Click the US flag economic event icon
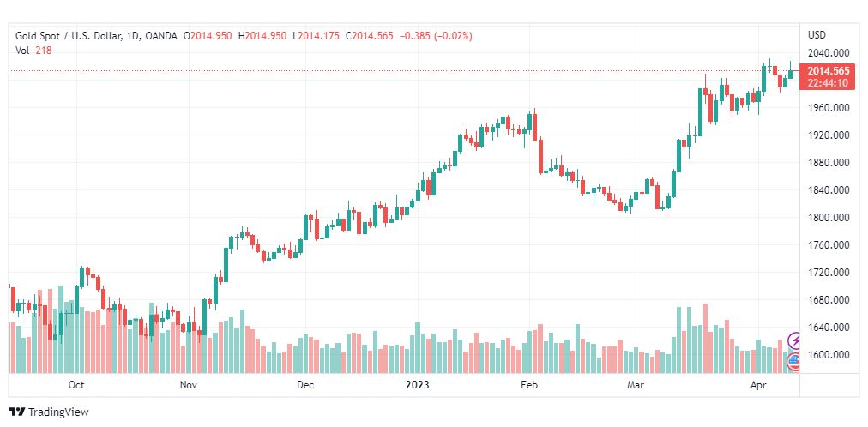 pos(794,361)
